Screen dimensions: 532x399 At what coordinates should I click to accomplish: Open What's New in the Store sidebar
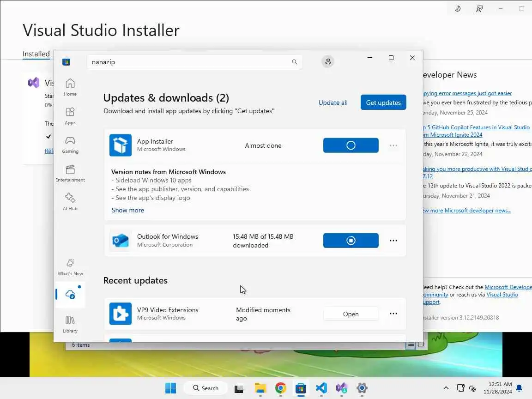click(70, 267)
